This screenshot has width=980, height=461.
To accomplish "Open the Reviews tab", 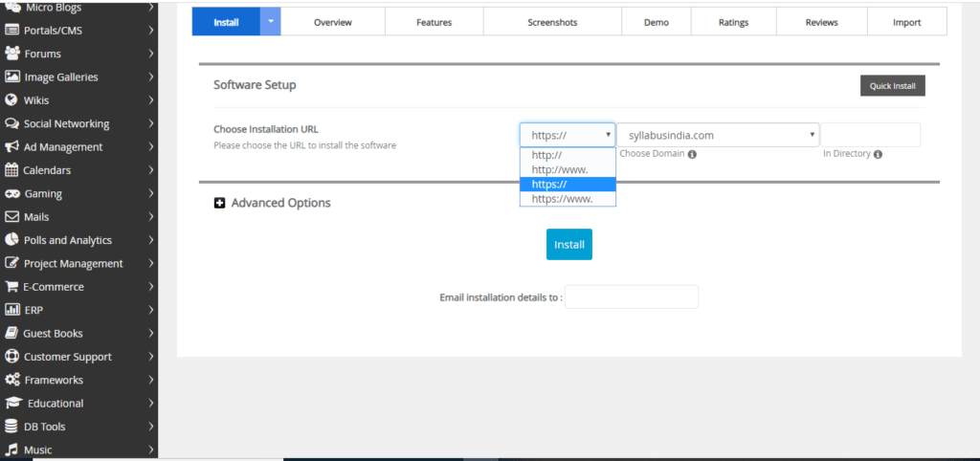I will pos(821,22).
